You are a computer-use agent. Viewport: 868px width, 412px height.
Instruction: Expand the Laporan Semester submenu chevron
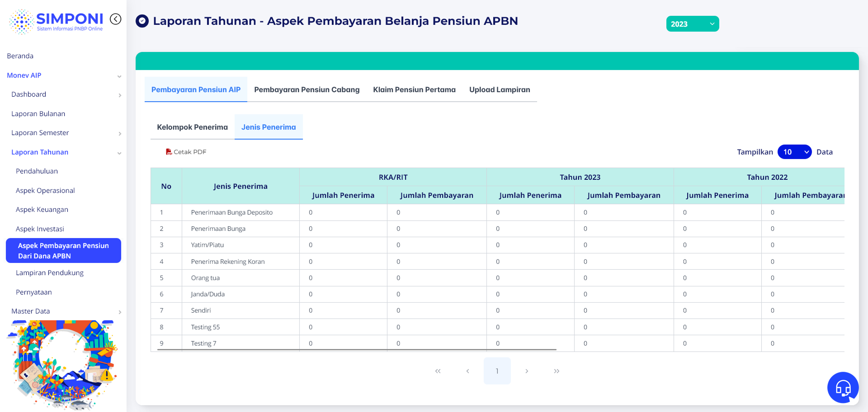(120, 134)
